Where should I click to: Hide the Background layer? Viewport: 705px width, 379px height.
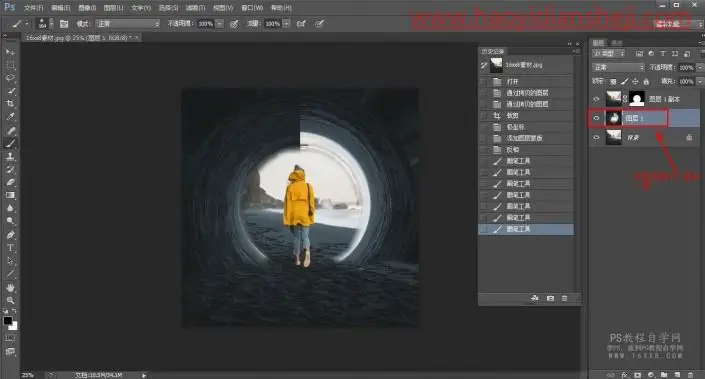coord(596,138)
